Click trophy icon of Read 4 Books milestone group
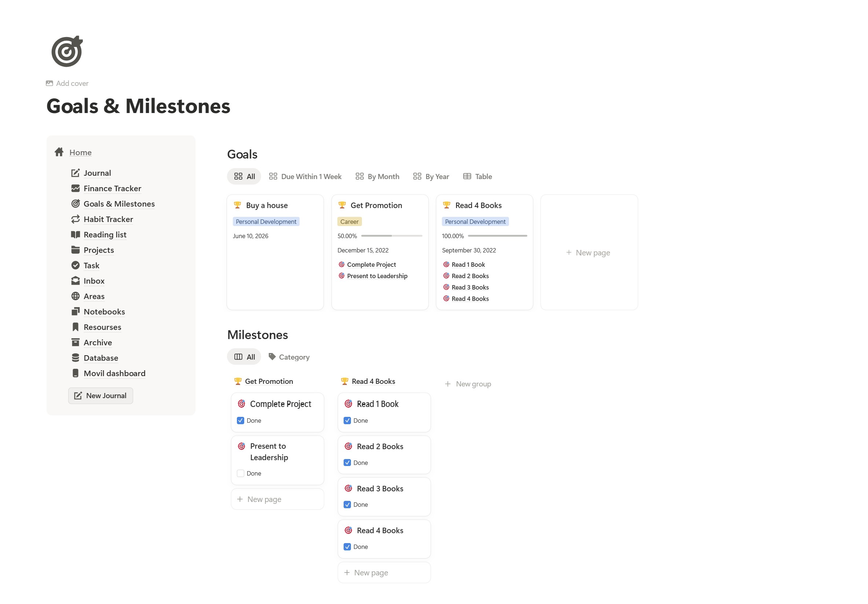Viewport: 868px width, 604px height. tap(344, 381)
